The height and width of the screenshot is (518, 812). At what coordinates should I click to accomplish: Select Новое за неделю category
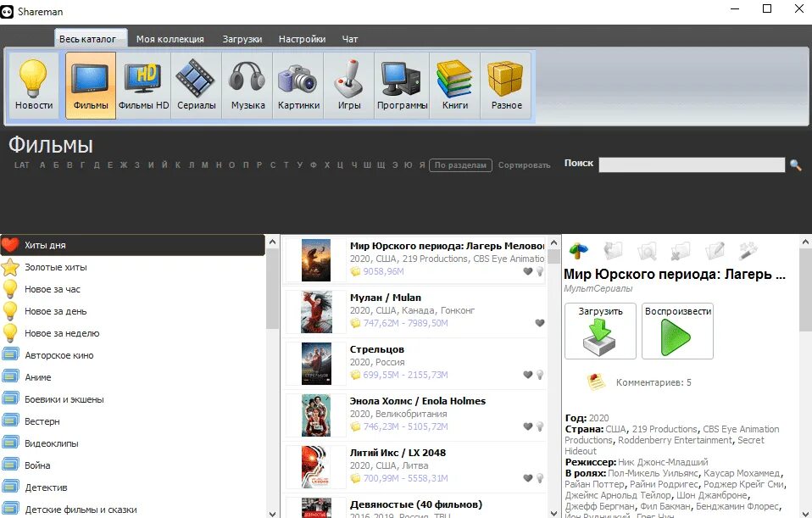(132, 333)
